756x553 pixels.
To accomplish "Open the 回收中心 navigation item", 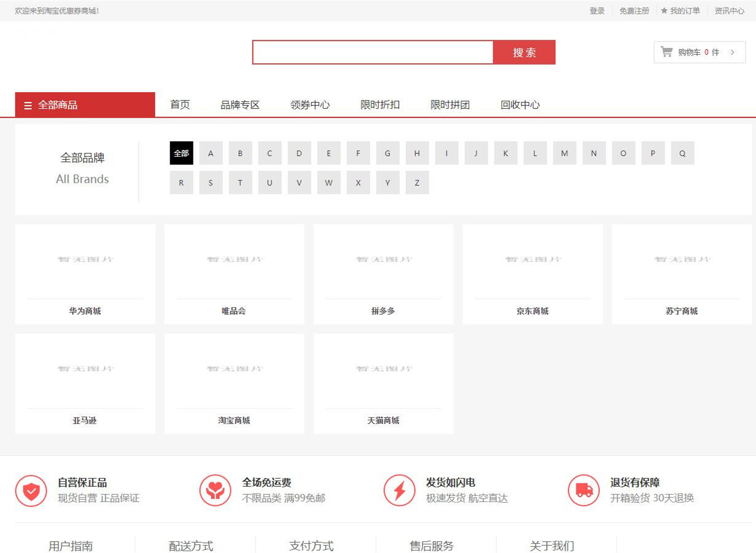I will tap(520, 104).
